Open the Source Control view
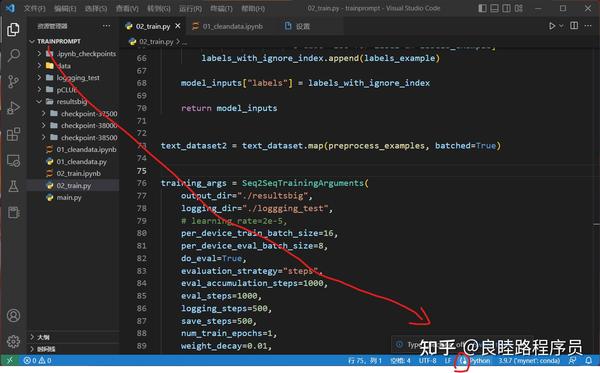600x373 pixels. pyautogui.click(x=13, y=81)
